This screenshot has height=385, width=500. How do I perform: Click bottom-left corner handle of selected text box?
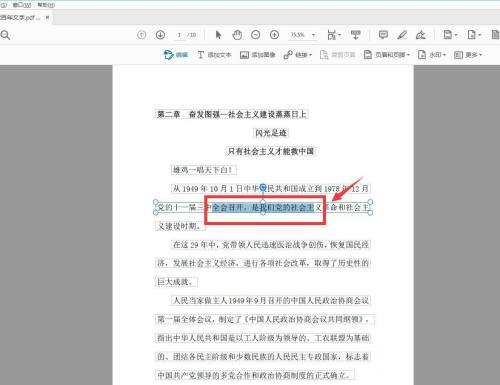click(156, 213)
